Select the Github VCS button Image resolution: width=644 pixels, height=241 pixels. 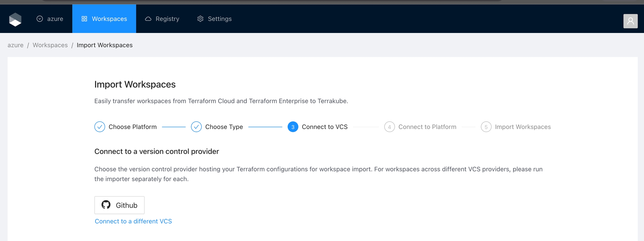(x=119, y=205)
